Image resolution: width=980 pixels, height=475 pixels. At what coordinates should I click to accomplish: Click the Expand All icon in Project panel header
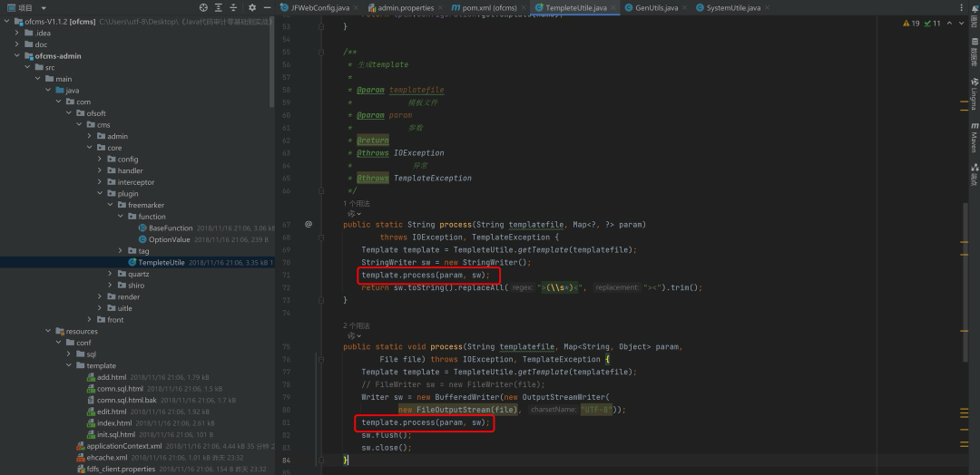[x=219, y=7]
